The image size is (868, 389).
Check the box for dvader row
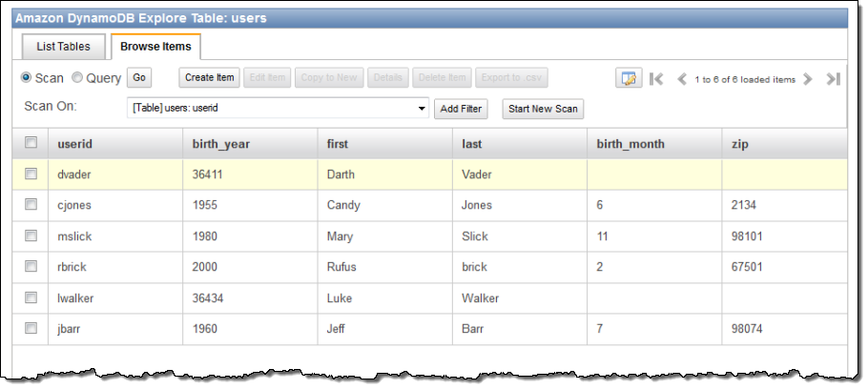tap(31, 174)
